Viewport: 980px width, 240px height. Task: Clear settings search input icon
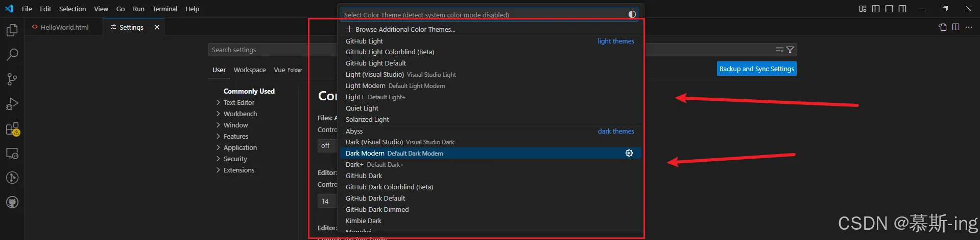[780, 50]
